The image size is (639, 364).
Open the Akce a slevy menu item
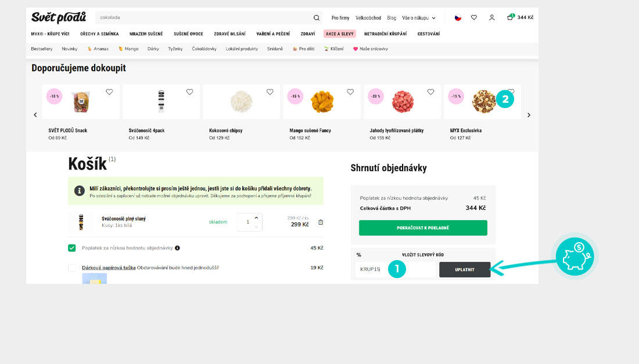[x=339, y=34]
